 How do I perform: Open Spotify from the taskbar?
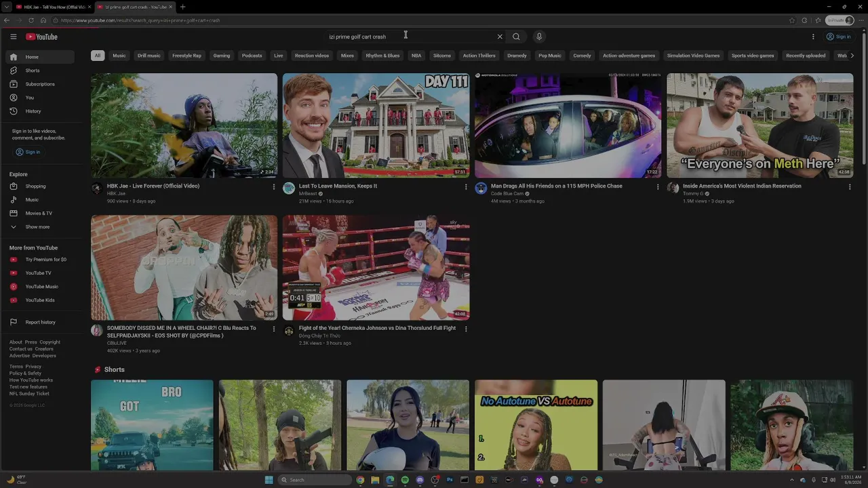405,480
